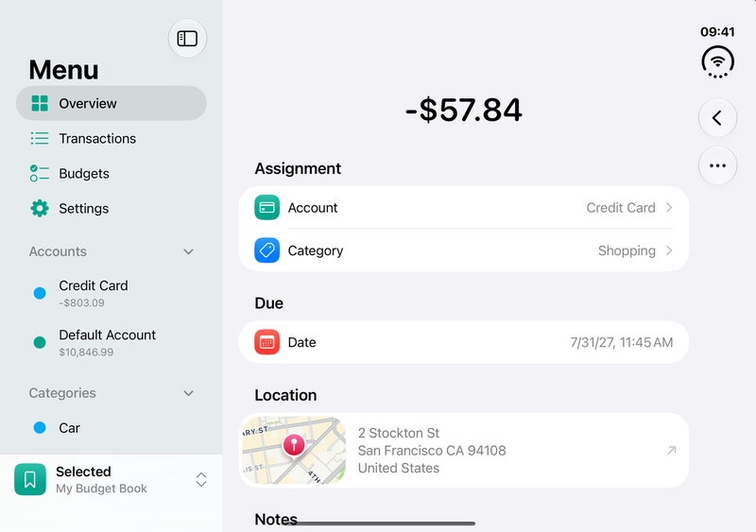Image resolution: width=756 pixels, height=532 pixels.
Task: Click the blue dot beside Car
Action: click(40, 428)
